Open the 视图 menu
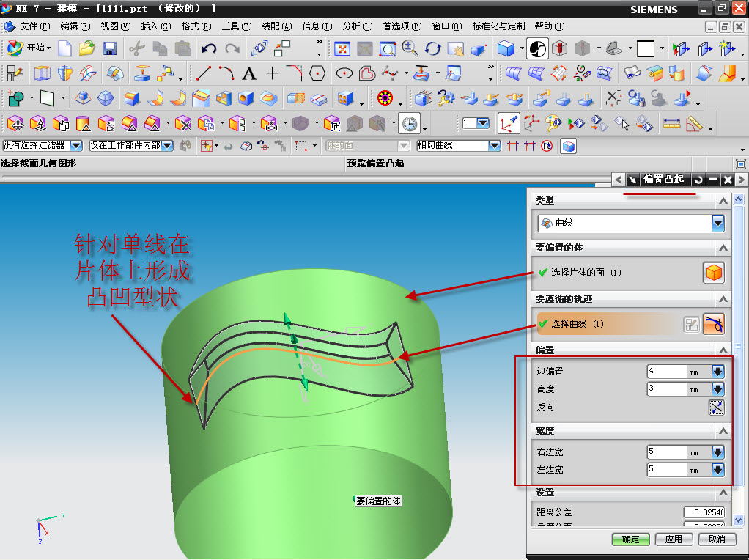 (x=115, y=26)
